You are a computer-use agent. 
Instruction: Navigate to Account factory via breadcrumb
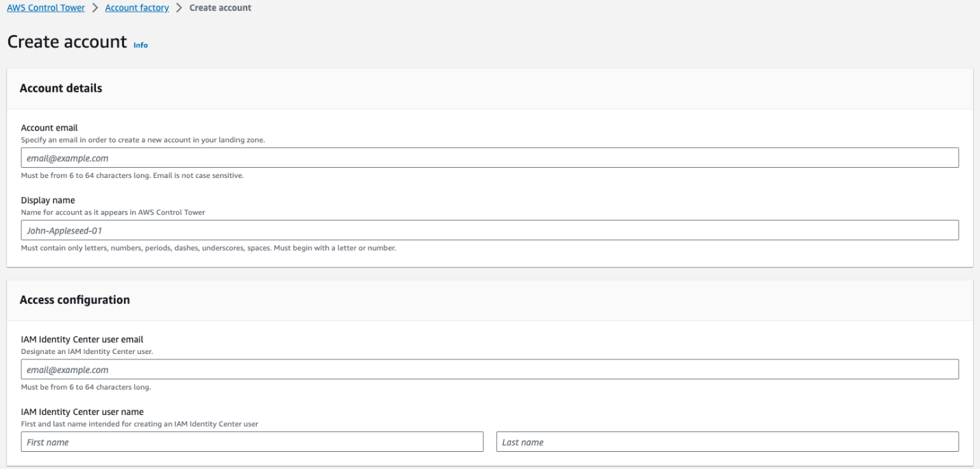click(x=136, y=8)
